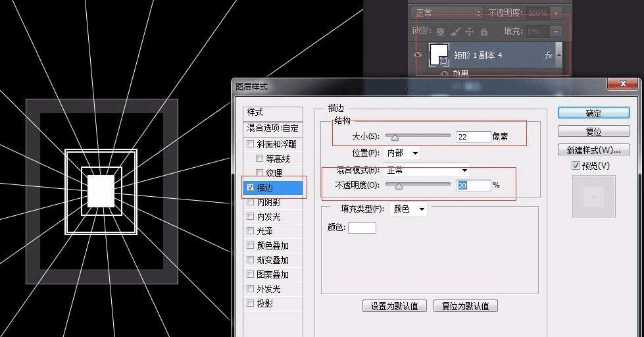Click the 大小 size slider handle
644x337 pixels.
point(395,137)
